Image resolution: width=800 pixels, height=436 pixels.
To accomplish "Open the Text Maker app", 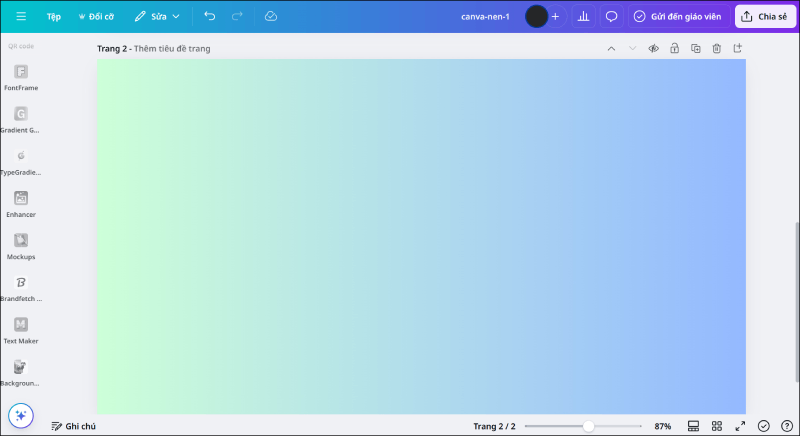I will 21,331.
